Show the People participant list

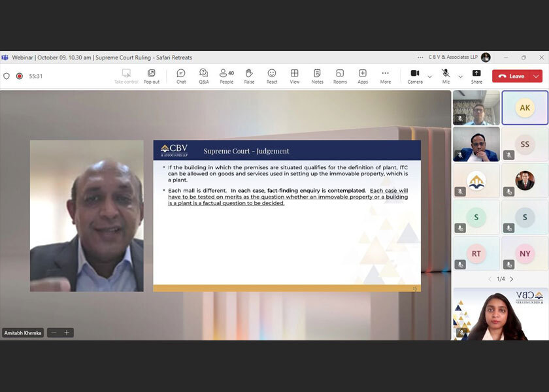[226, 76]
